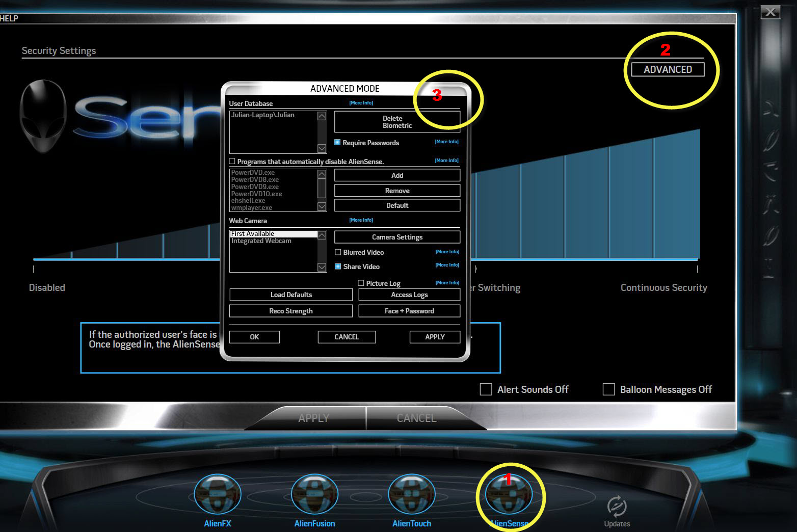Open More Info link for Blurred Video

[447, 252]
